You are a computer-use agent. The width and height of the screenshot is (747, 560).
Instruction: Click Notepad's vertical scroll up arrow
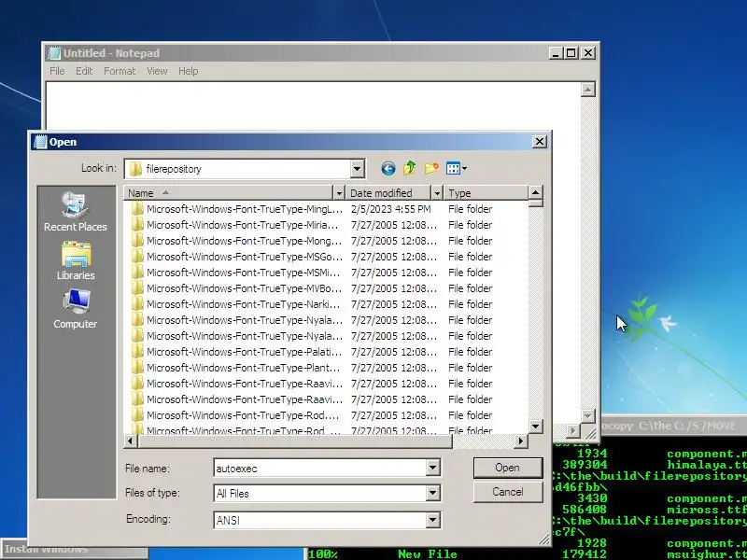pyautogui.click(x=588, y=90)
